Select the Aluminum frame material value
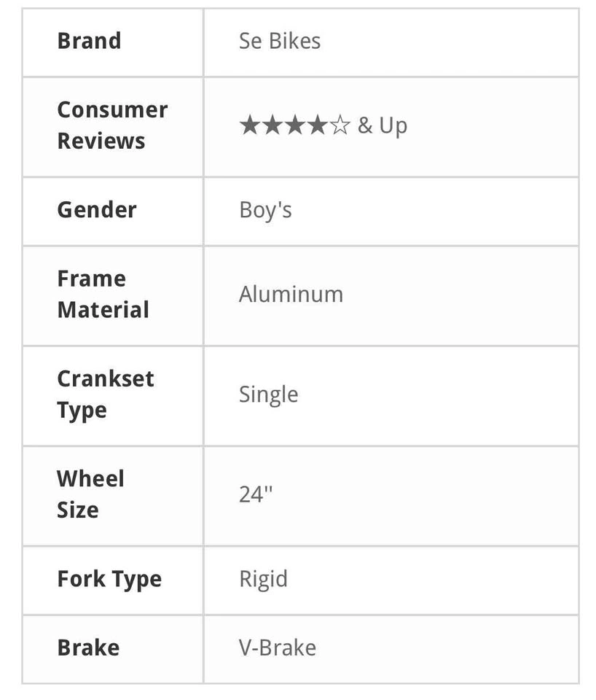Viewport: 596px width, 700px height. pos(291,295)
